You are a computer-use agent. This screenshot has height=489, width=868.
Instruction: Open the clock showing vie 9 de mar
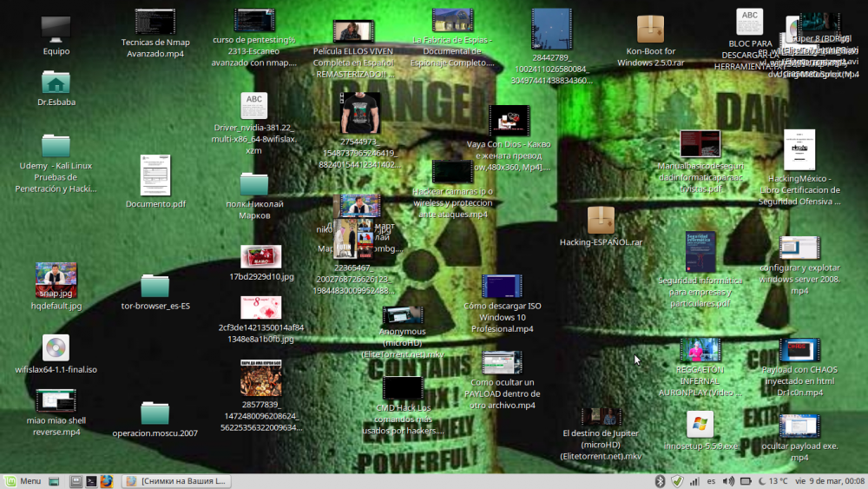[830, 481]
